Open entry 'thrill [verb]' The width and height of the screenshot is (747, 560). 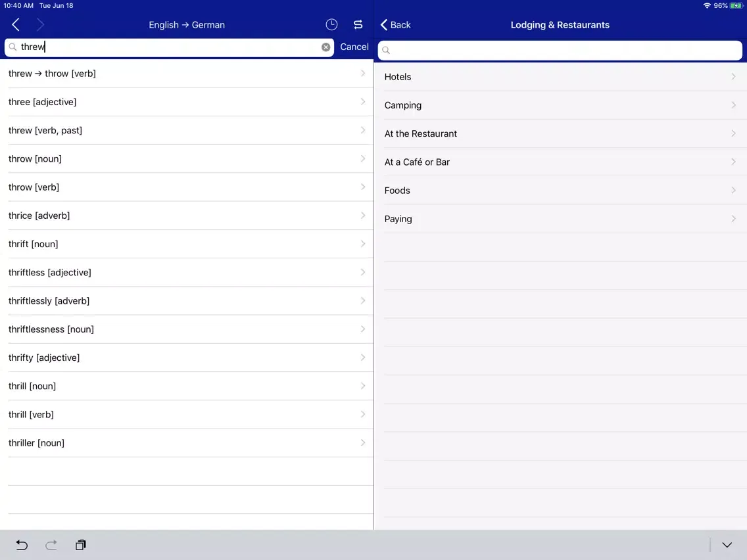click(187, 414)
